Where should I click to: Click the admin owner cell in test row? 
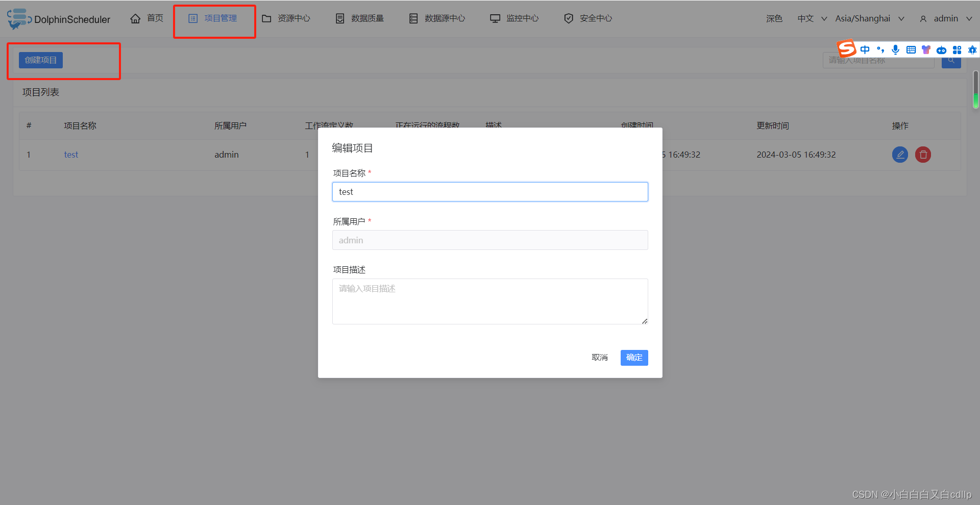(x=227, y=155)
